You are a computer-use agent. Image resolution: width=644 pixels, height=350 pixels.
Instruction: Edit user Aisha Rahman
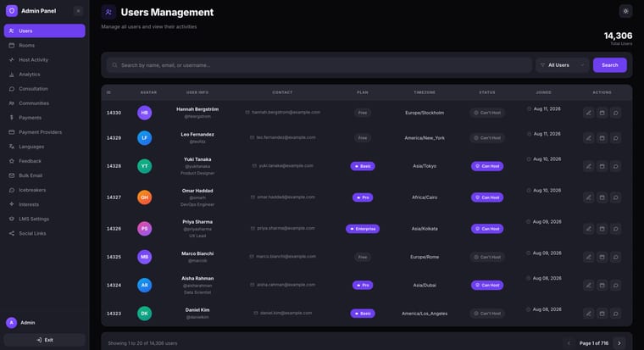coord(589,285)
